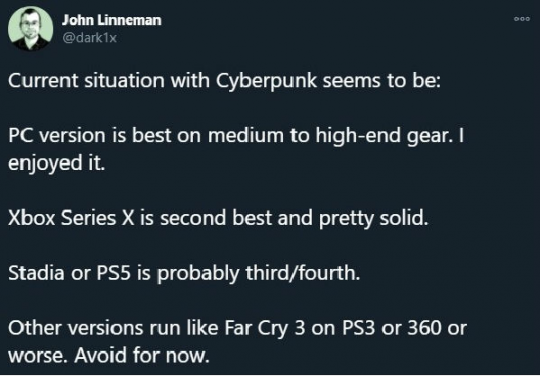Open the three-dot more options menu
The height and width of the screenshot is (376, 540).
(522, 19)
